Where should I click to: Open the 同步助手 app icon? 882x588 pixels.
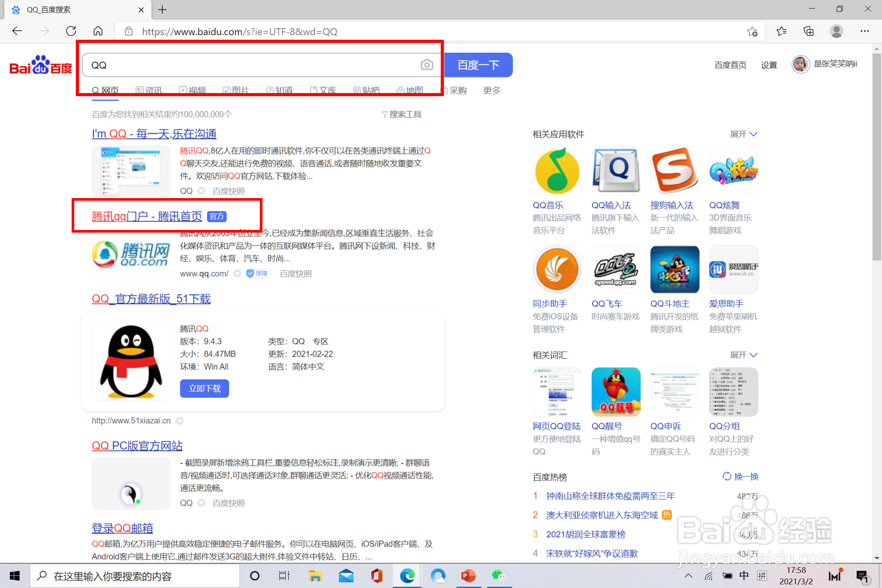557,269
